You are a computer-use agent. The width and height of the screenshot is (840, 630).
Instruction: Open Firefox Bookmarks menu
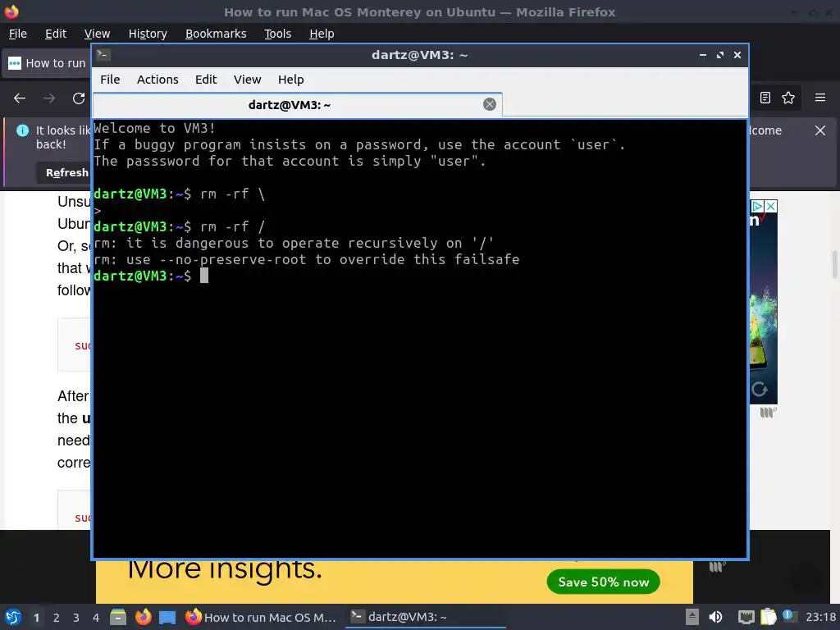click(x=216, y=34)
